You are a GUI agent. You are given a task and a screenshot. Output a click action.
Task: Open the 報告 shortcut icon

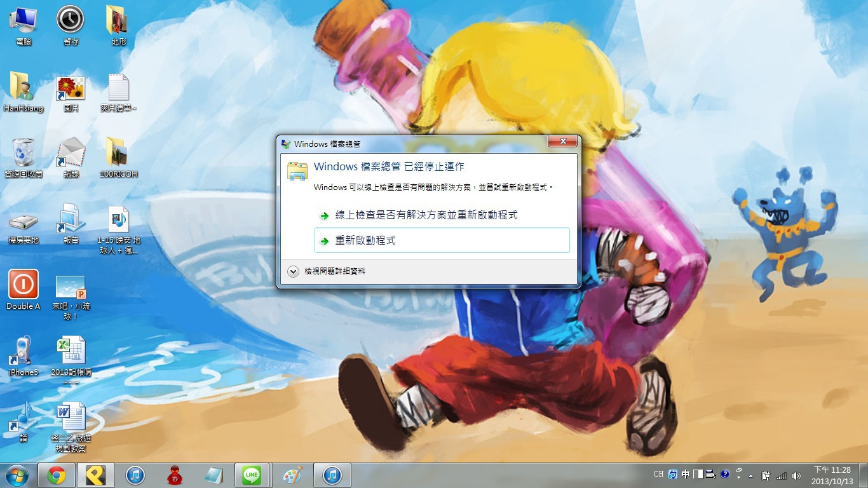coord(71,225)
